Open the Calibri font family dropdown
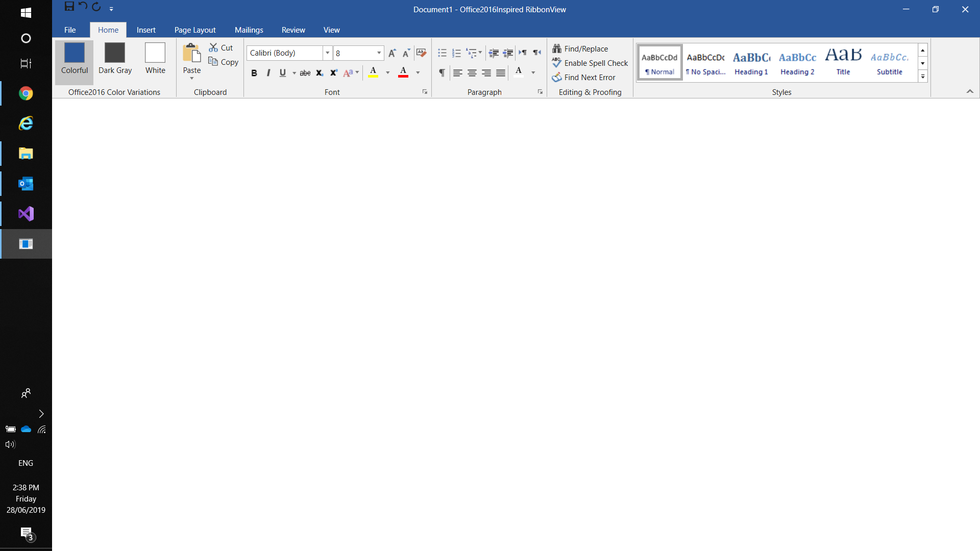 pyautogui.click(x=327, y=53)
